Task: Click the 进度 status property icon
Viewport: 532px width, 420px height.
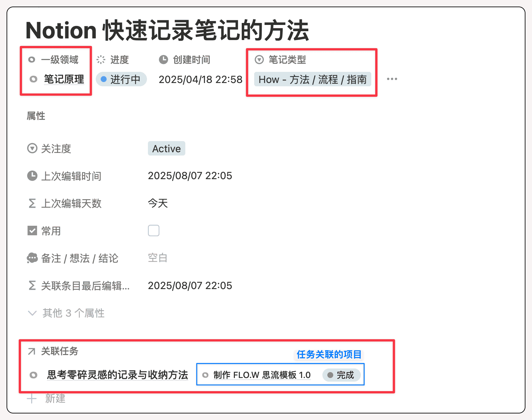Action: (x=101, y=60)
